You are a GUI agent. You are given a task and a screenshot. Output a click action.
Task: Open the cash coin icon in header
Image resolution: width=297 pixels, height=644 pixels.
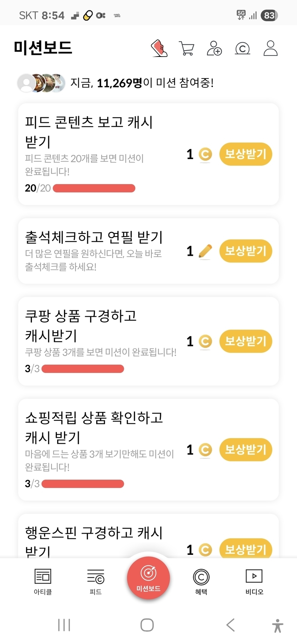pyautogui.click(x=242, y=48)
